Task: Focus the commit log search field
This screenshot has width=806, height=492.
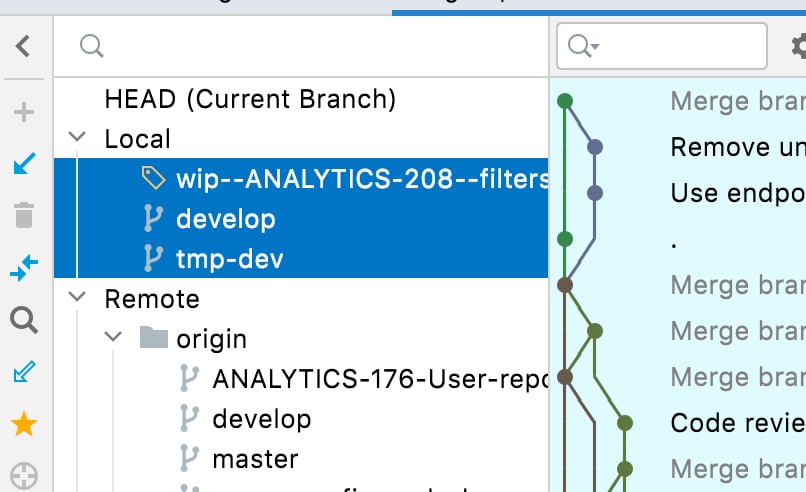Action: pyautogui.click(x=662, y=46)
